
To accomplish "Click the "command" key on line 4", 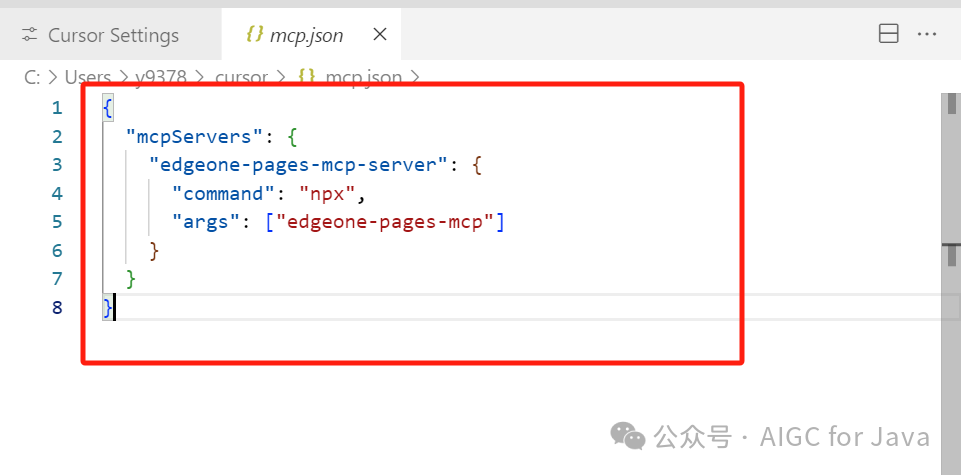I will [224, 193].
